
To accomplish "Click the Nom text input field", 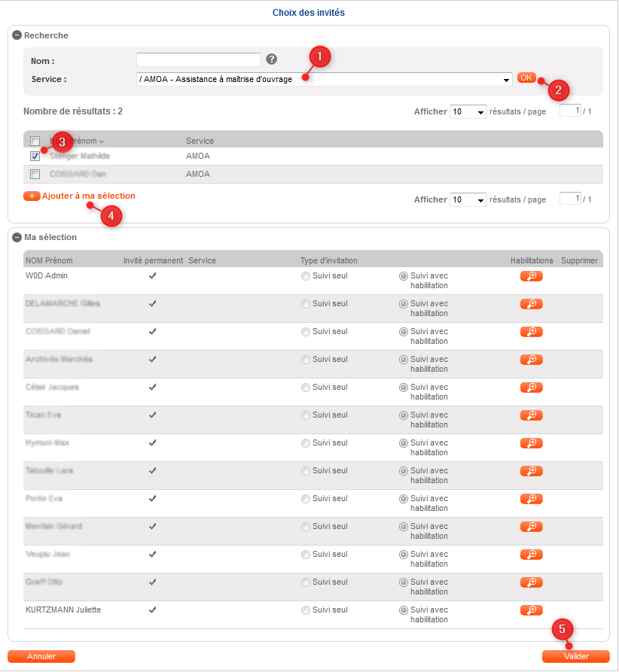I will [x=199, y=59].
